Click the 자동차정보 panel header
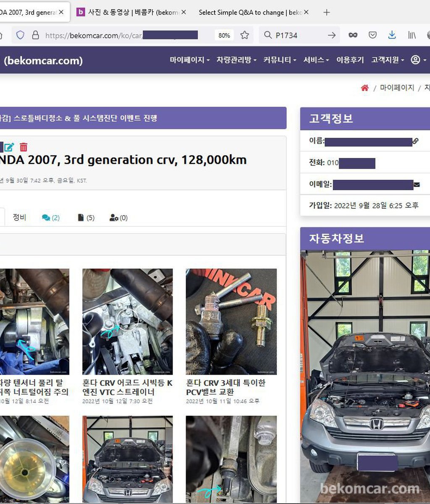430x504 pixels. [365, 239]
